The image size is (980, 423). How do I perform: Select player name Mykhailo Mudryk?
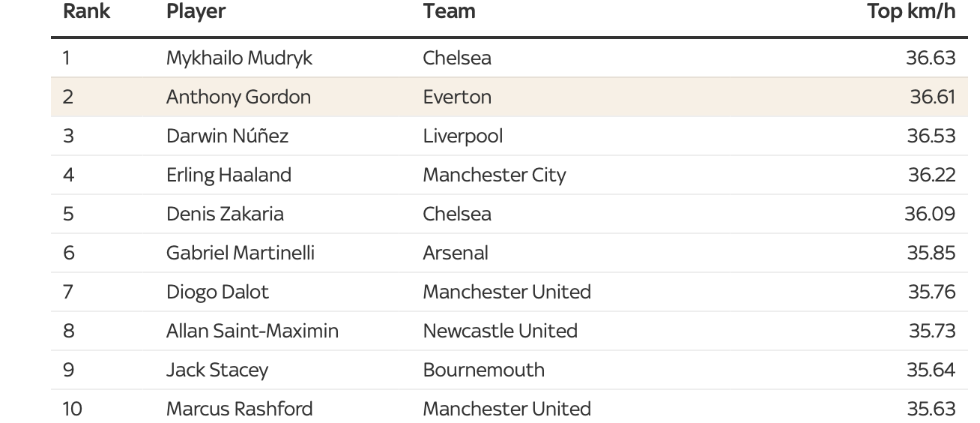tap(239, 58)
